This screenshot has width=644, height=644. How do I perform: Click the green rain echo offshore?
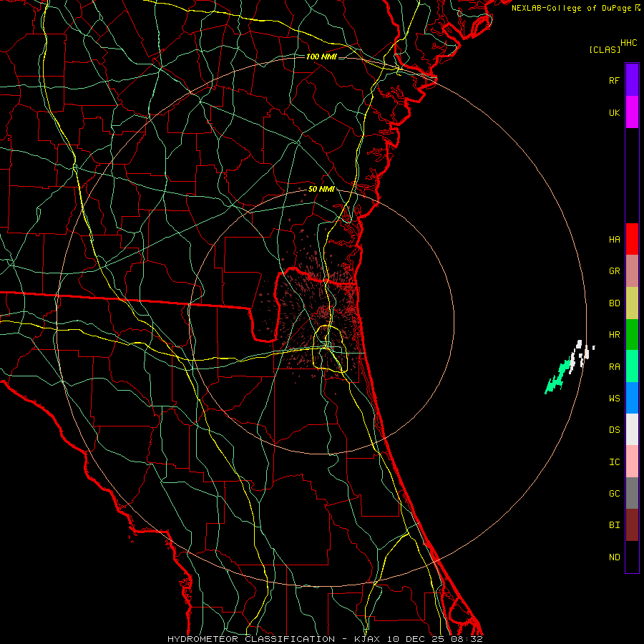tap(557, 378)
